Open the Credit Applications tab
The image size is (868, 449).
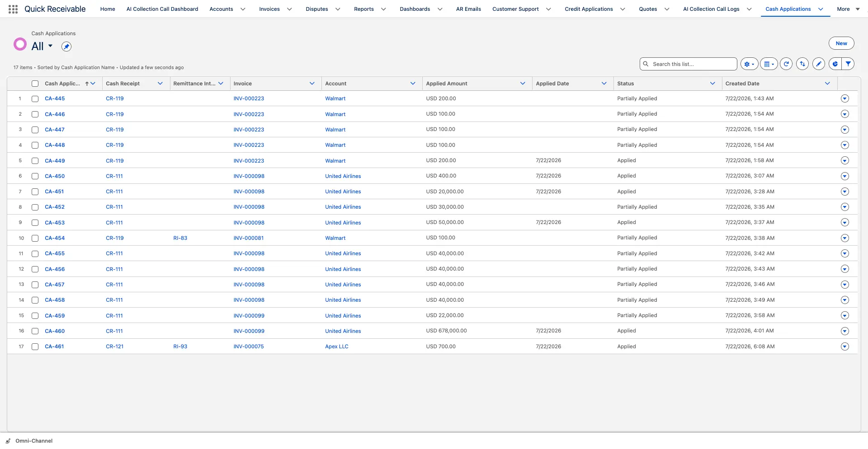point(589,9)
